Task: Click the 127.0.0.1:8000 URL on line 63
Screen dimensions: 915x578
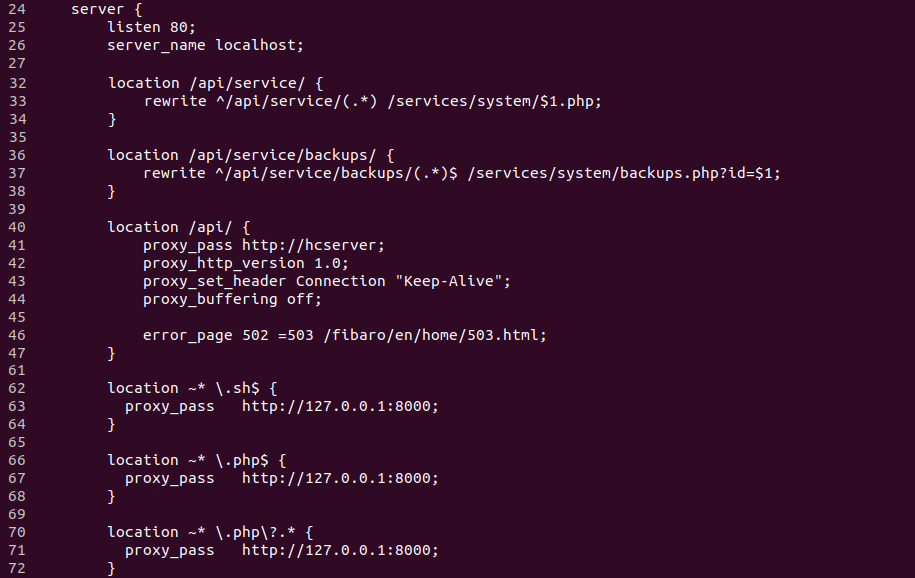Action: [x=340, y=406]
